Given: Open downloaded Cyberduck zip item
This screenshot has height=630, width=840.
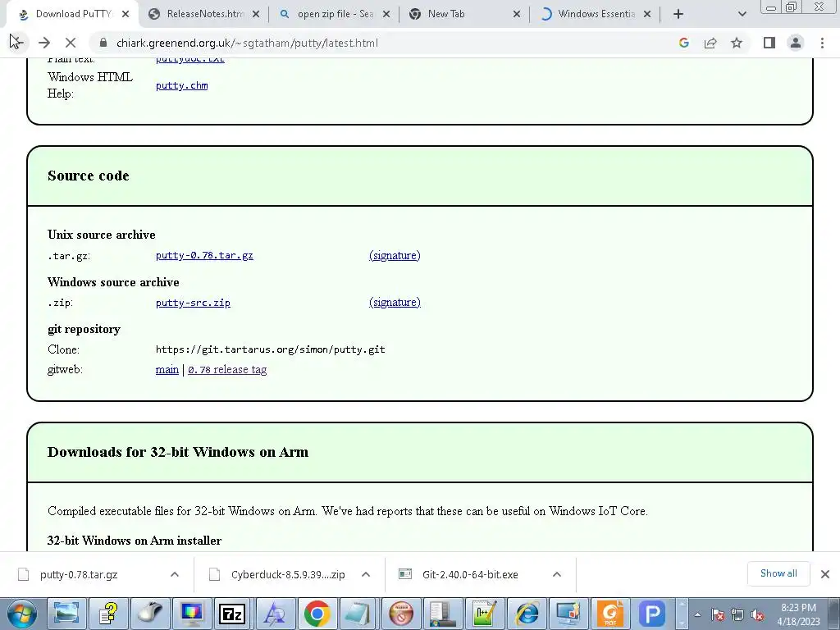Looking at the screenshot, I should pyautogui.click(x=288, y=575).
